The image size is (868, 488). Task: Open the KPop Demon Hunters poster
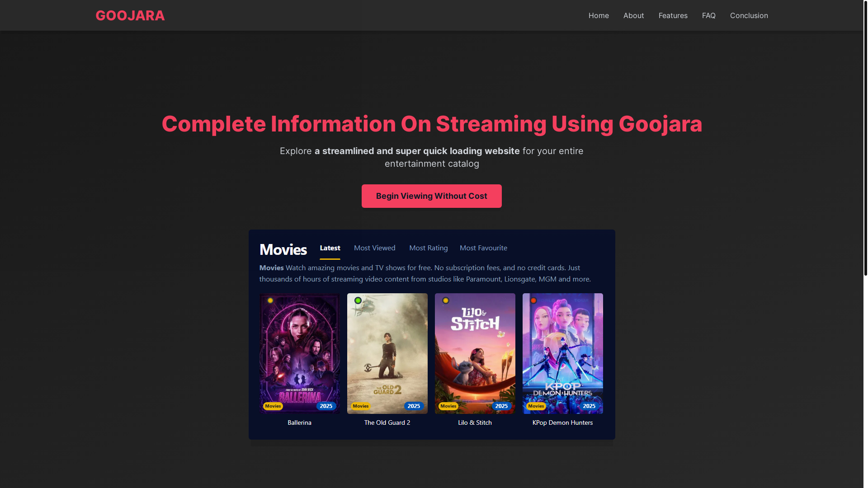click(562, 353)
